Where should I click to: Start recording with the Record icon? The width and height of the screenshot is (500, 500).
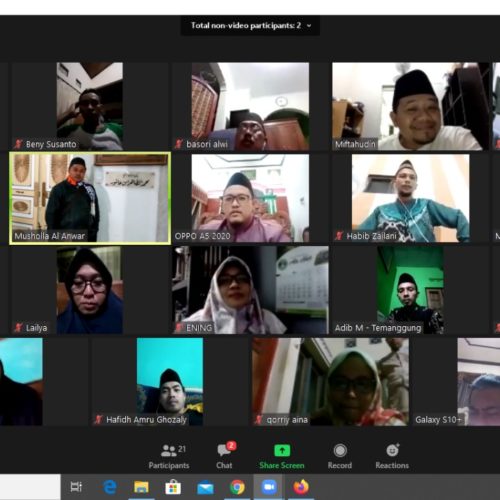pyautogui.click(x=340, y=451)
